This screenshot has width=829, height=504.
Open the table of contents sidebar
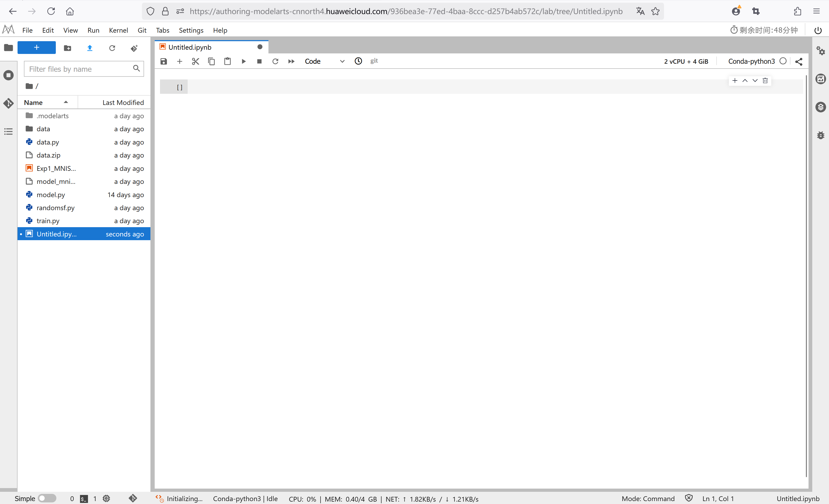pyautogui.click(x=9, y=132)
